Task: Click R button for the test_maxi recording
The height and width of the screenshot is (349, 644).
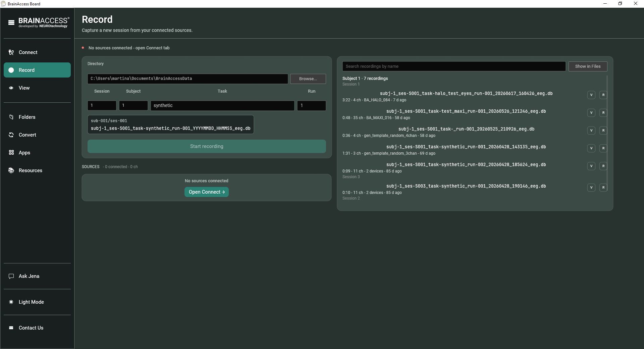Action: pyautogui.click(x=603, y=113)
